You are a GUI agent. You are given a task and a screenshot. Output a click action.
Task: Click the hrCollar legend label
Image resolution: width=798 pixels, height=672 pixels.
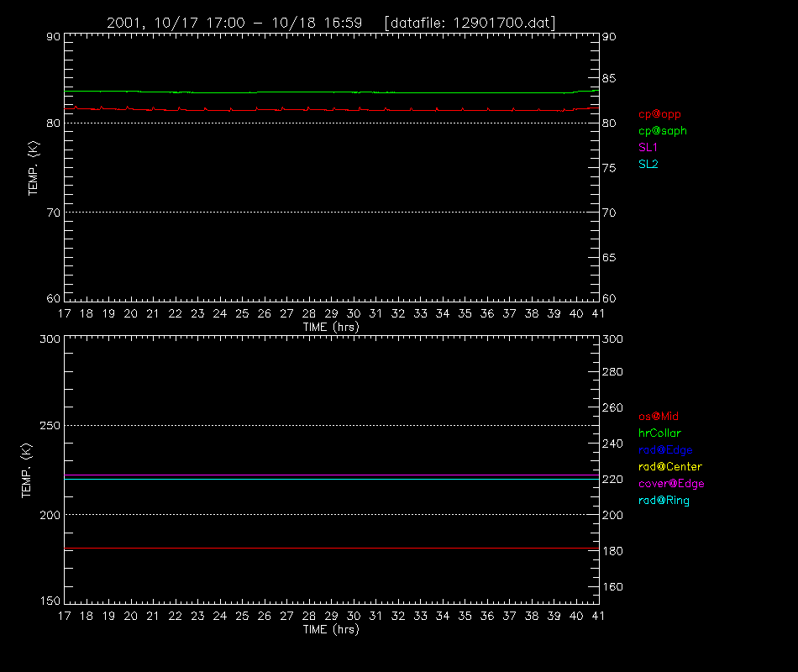click(659, 433)
